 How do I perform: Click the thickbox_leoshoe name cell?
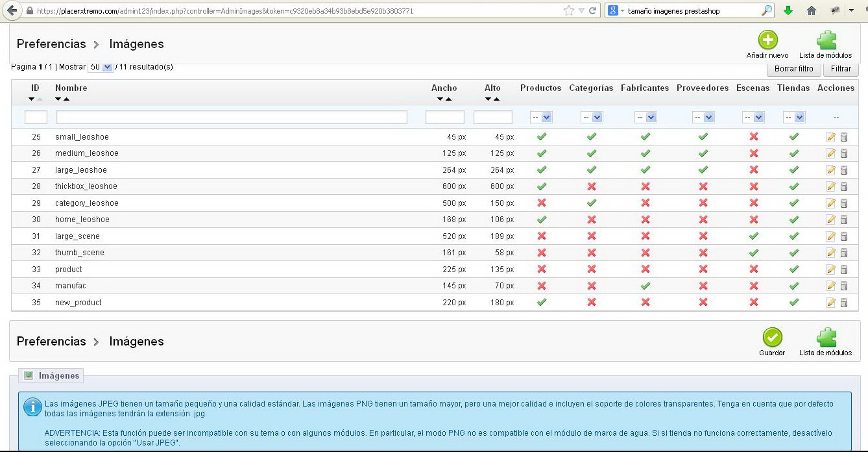coord(86,186)
